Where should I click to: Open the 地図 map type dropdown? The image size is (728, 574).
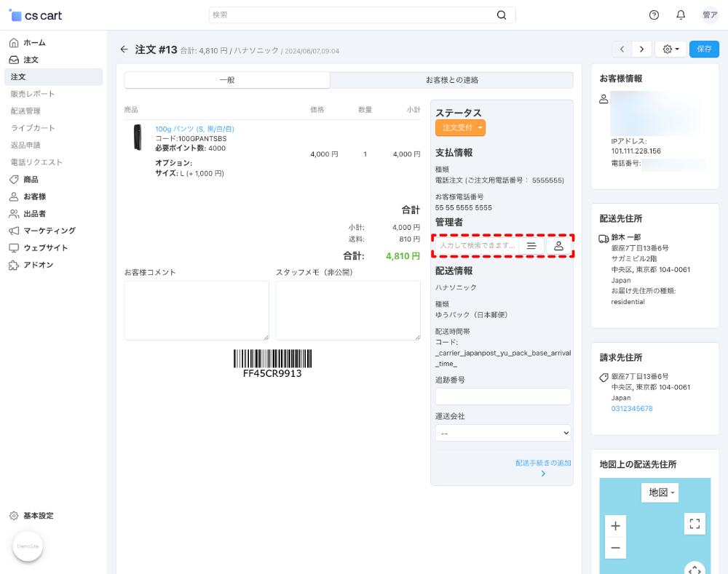click(660, 493)
